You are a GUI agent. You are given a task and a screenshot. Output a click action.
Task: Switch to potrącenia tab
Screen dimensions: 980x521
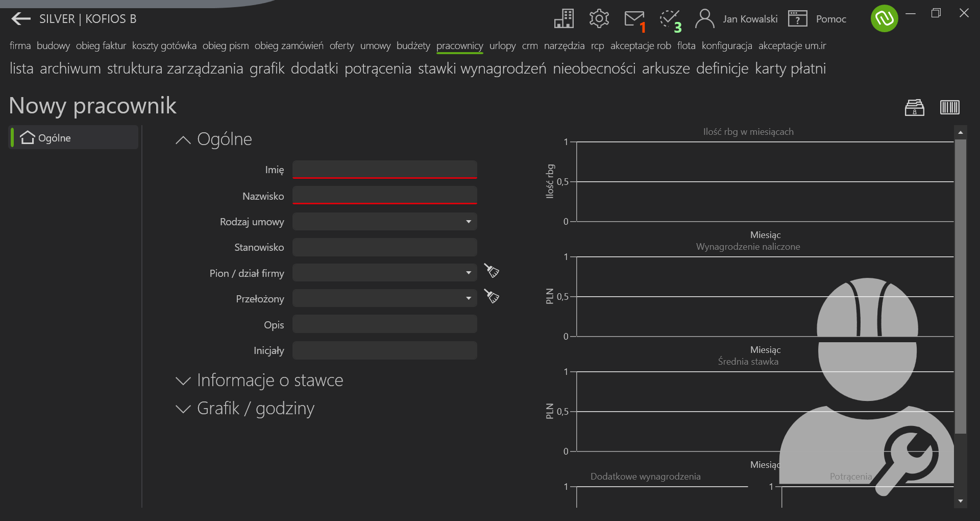point(378,68)
